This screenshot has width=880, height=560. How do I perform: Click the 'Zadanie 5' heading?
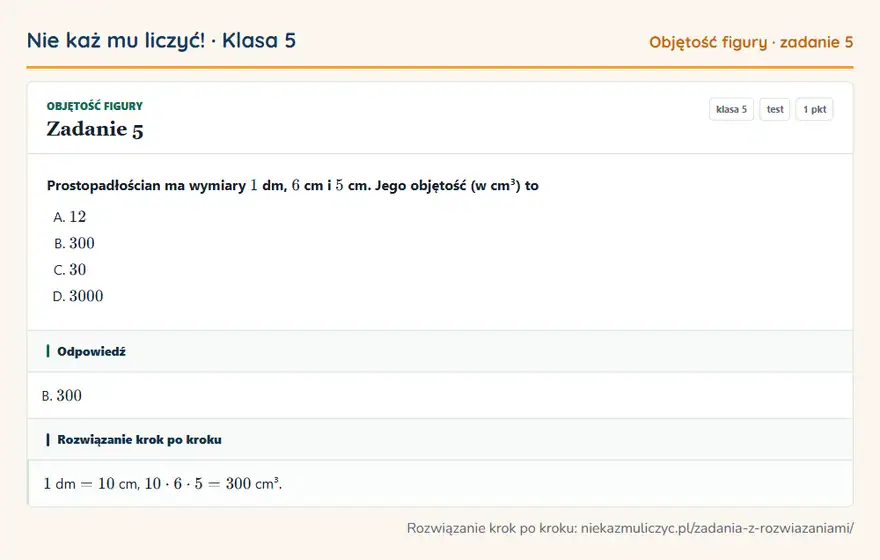95,130
